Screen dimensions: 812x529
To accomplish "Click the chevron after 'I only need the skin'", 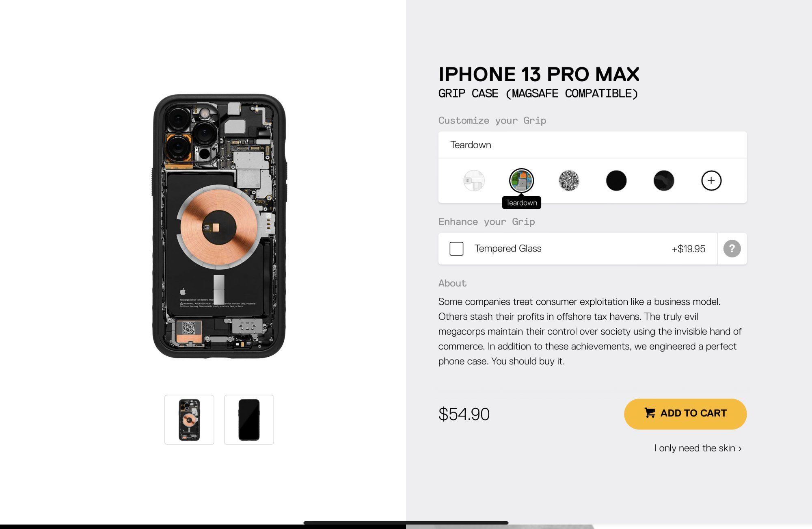I will tap(740, 449).
